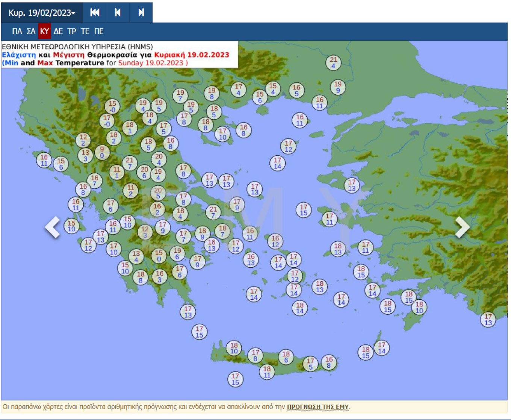The width and height of the screenshot is (511, 420).
Task: Select the highlighted ΚΥ day tab
Action: [x=44, y=31]
